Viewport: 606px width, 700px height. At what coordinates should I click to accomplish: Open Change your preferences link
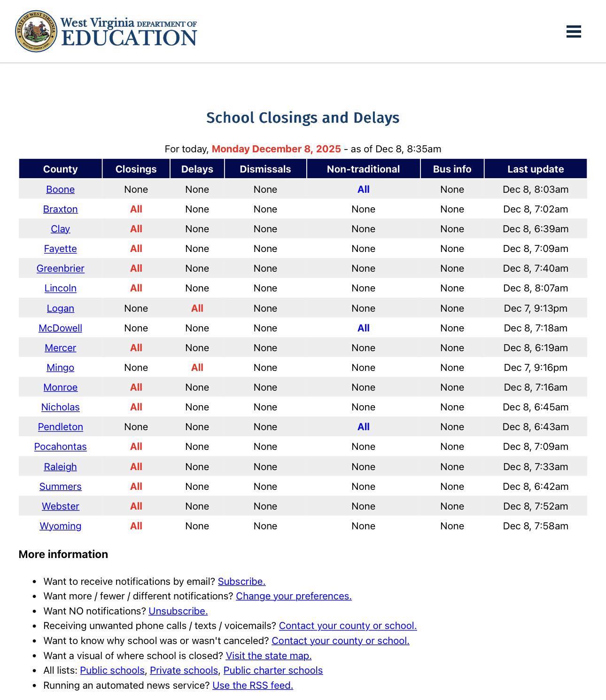coord(294,596)
